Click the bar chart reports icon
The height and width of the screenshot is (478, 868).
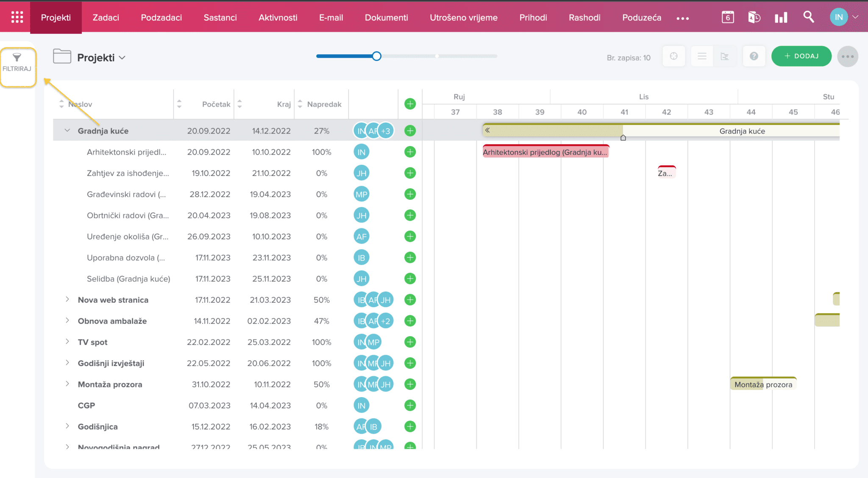click(781, 17)
